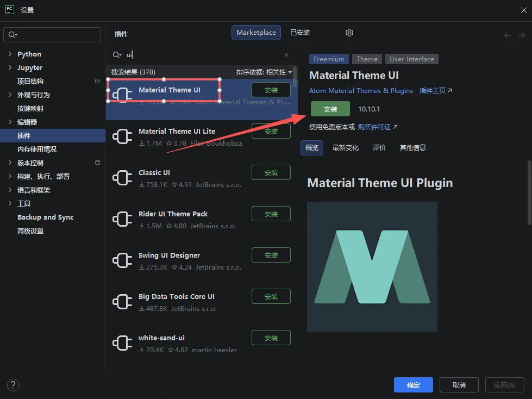
Task: Open the help question mark icon
Action: coord(13,385)
